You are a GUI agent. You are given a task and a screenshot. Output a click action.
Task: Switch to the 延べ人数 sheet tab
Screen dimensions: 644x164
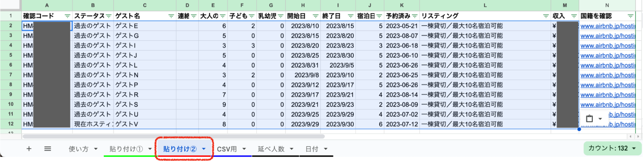271,149
